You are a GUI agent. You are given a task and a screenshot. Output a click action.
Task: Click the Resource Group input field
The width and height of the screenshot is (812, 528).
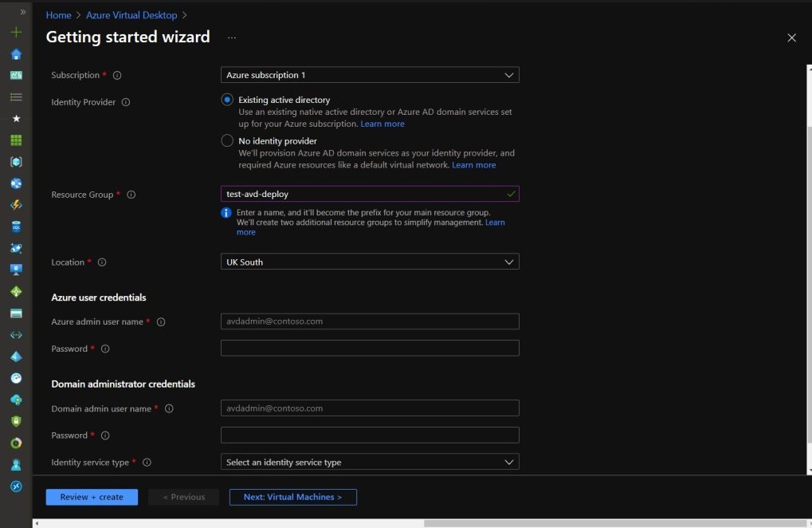click(x=370, y=194)
